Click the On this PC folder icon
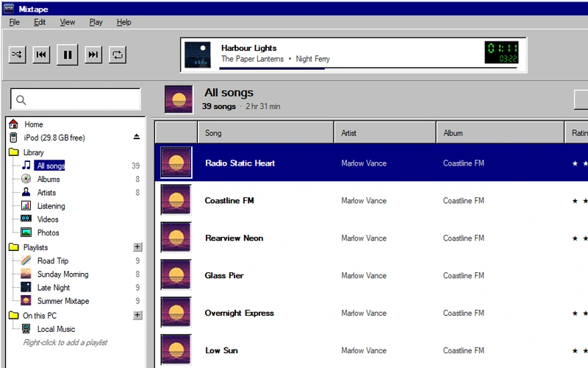The image size is (588, 368). [x=13, y=316]
